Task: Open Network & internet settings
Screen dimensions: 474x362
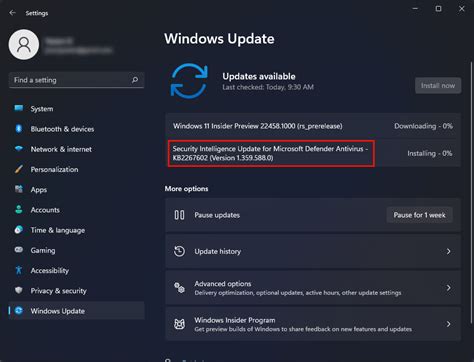Action: point(76,149)
